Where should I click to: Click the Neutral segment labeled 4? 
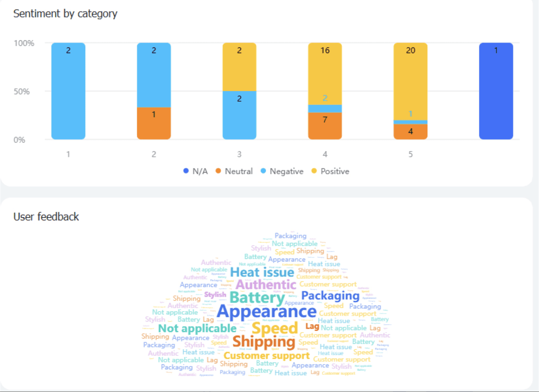410,132
